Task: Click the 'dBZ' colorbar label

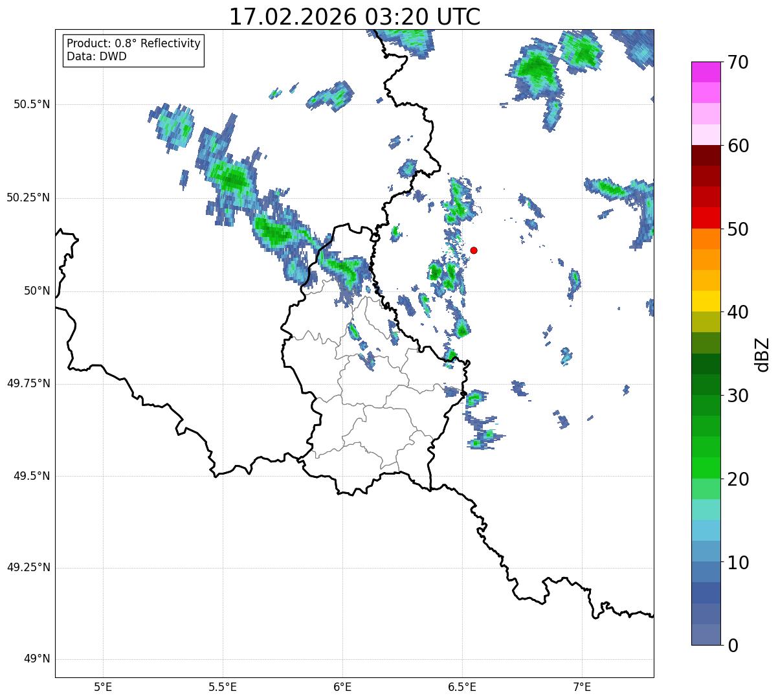Action: point(763,354)
